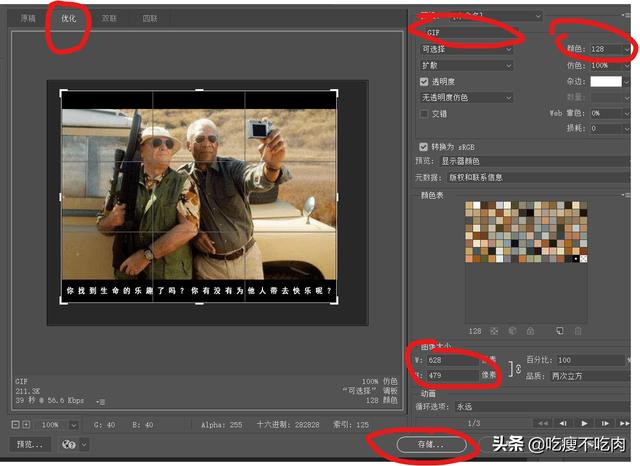
Task: Toggle the 透明度 transparency checkbox
Action: [x=424, y=82]
